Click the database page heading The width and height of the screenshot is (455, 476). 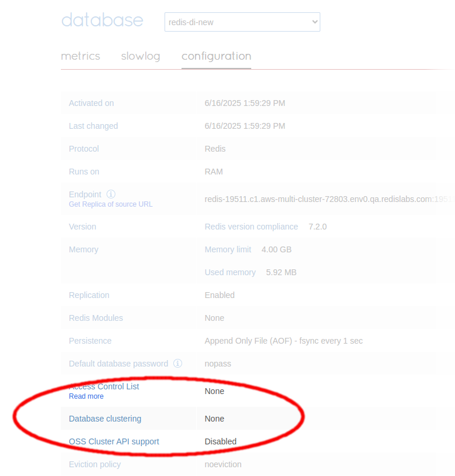(x=102, y=20)
